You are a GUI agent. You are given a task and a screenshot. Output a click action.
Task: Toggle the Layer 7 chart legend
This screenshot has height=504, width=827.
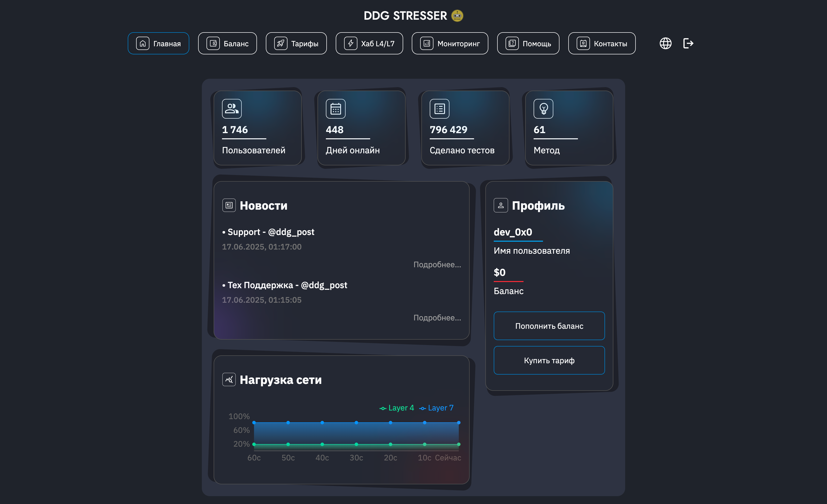tap(436, 408)
